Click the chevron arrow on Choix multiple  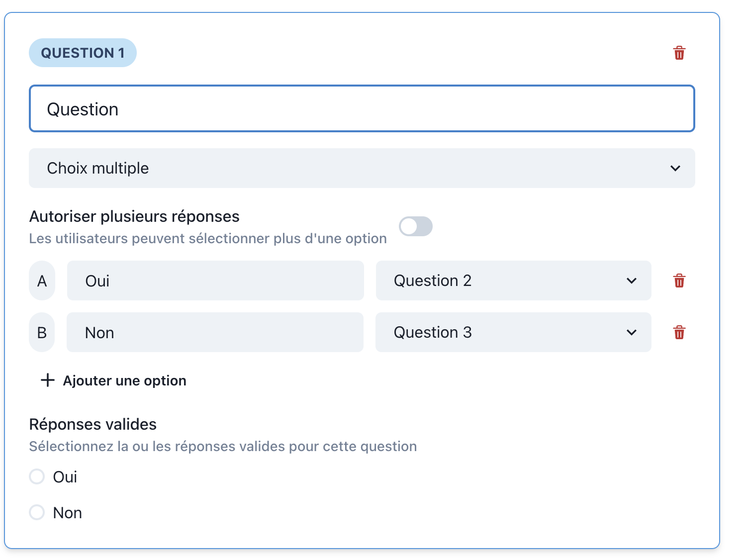(675, 168)
